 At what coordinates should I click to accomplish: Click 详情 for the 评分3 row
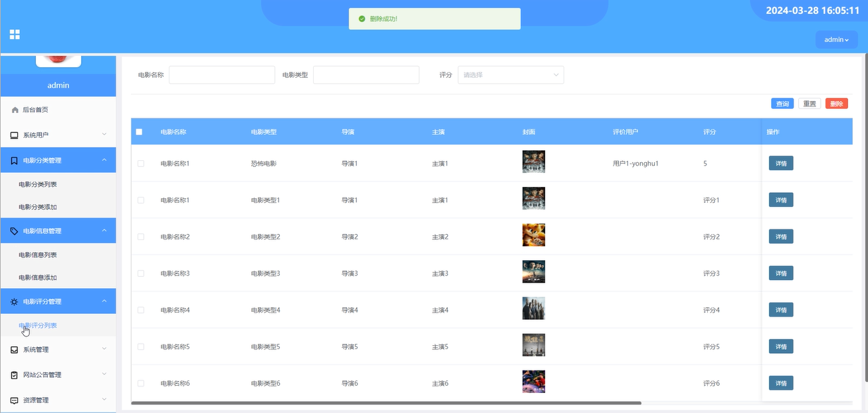781,273
